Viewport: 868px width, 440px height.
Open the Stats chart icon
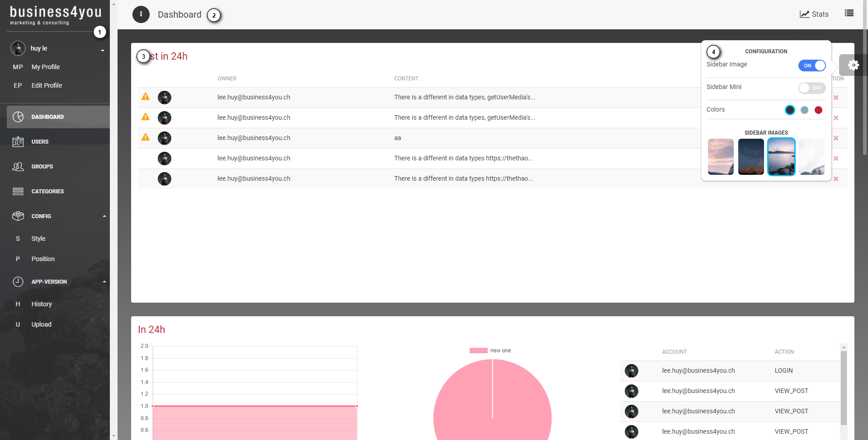coord(805,14)
